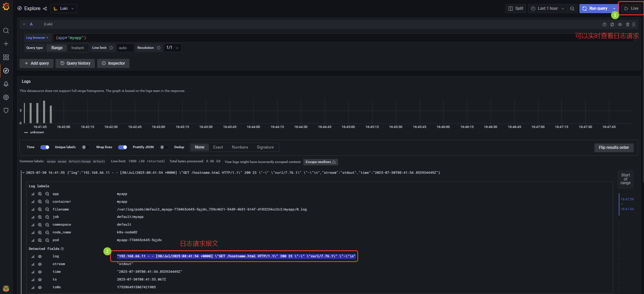Click the LogQL query editor field

pyautogui.click(x=343, y=38)
